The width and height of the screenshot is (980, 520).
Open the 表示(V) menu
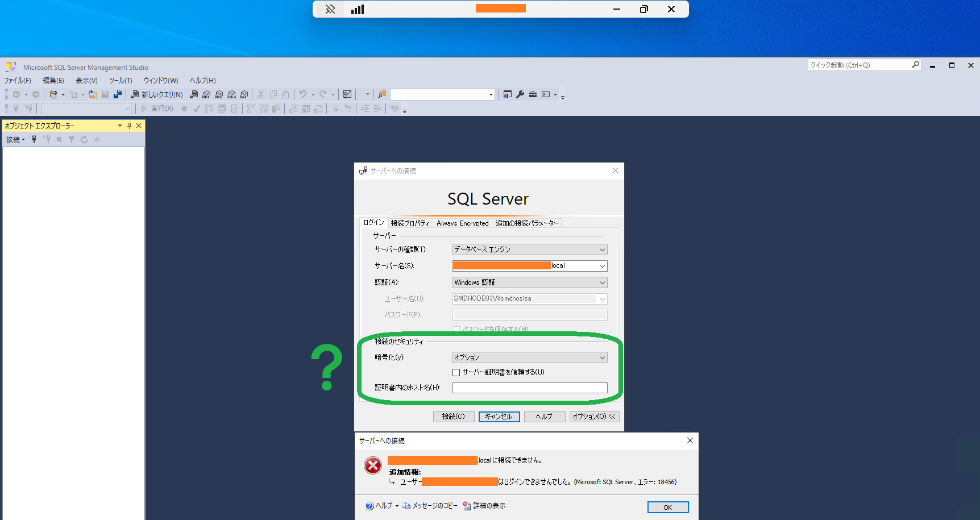point(86,81)
